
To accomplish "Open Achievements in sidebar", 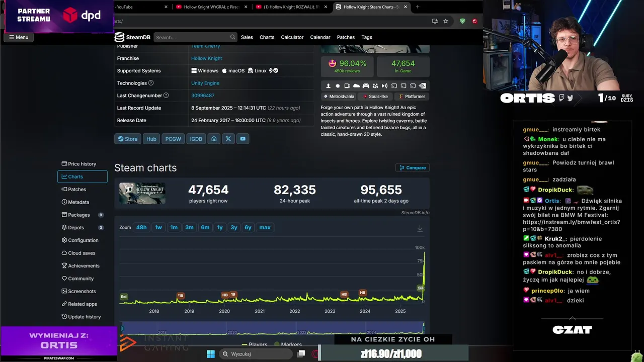I will click(82, 266).
